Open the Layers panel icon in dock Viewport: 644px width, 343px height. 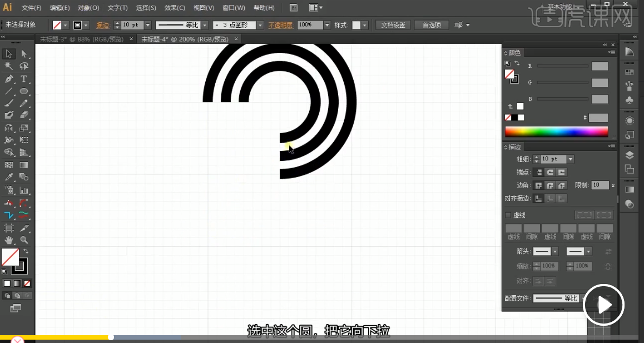[x=630, y=155]
